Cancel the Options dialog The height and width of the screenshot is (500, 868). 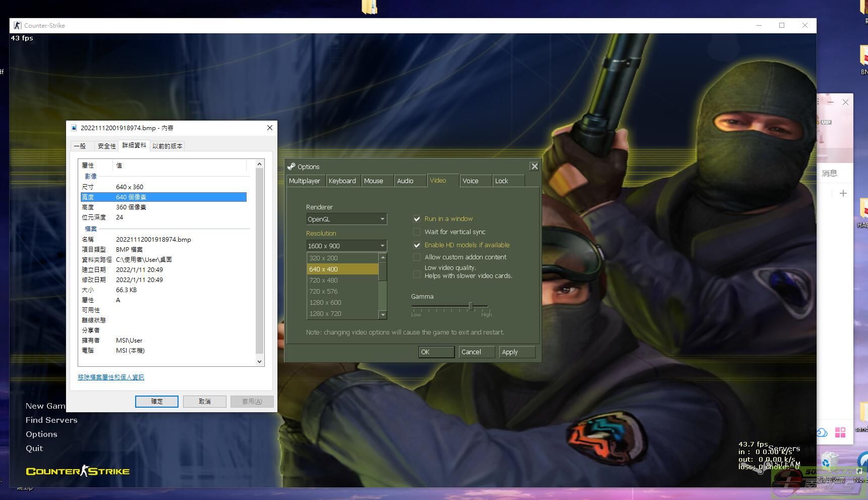[x=477, y=352]
